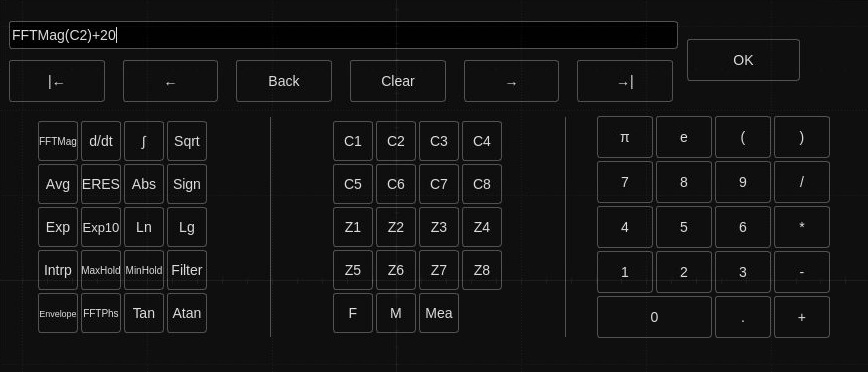Insert digit 0 from keypad
The image size is (868, 372).
click(654, 317)
